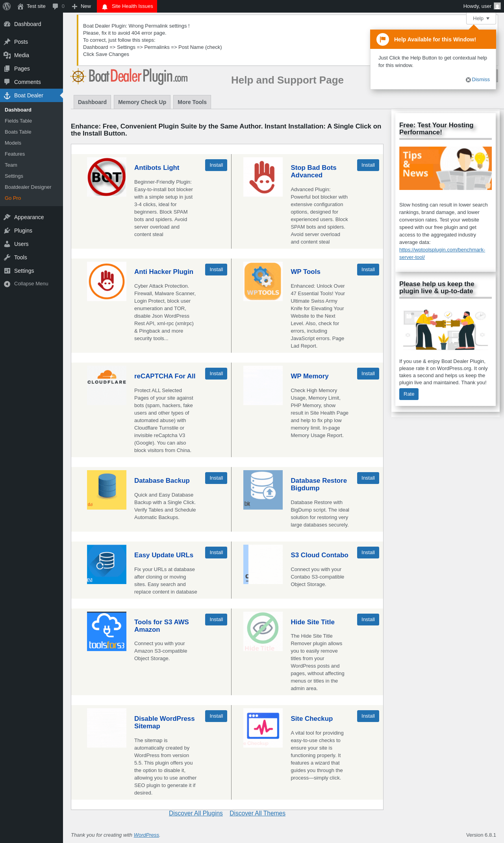Screen dimensions: 504x843
Task: Click the Site Health Issues bell alert
Action: 105,7
